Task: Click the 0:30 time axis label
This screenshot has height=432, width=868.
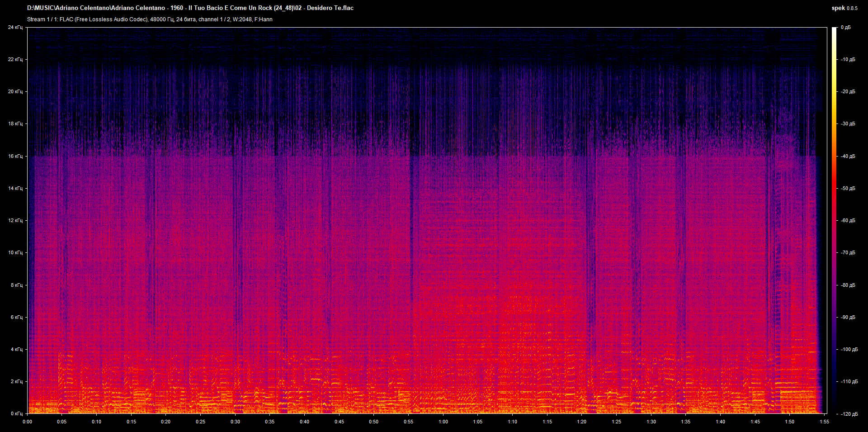Action: click(x=236, y=422)
